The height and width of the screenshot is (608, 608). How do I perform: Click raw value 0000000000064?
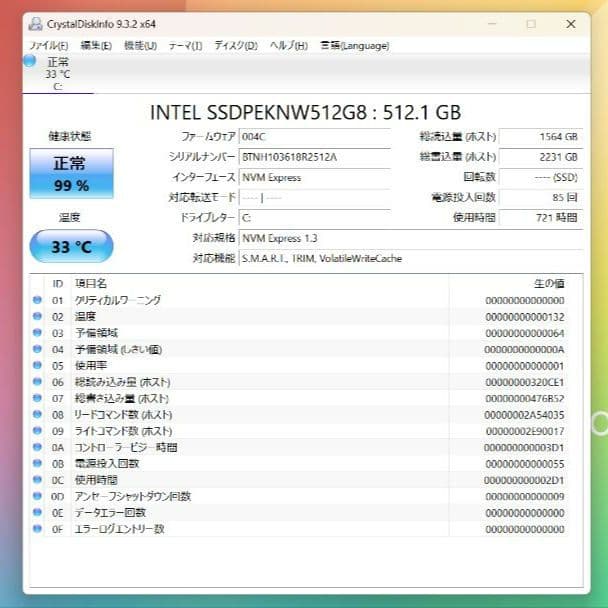(x=525, y=333)
